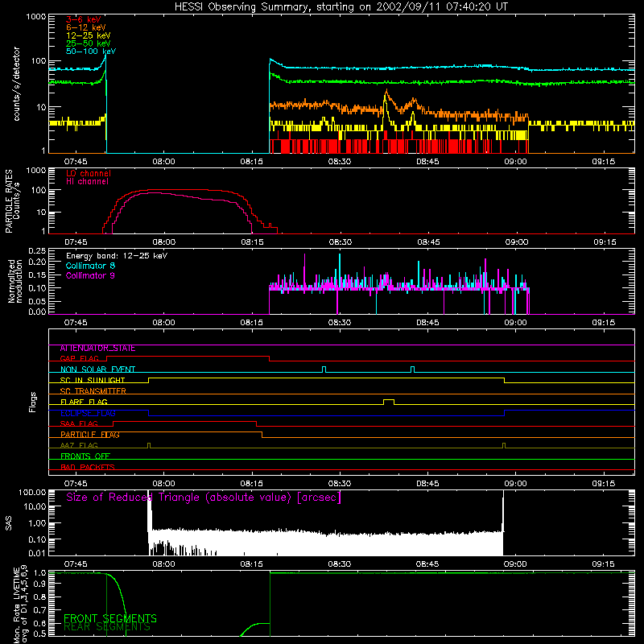The height and width of the screenshot is (644, 644).
Task: Select the 50-100 keV legend label
Action: 91,52
